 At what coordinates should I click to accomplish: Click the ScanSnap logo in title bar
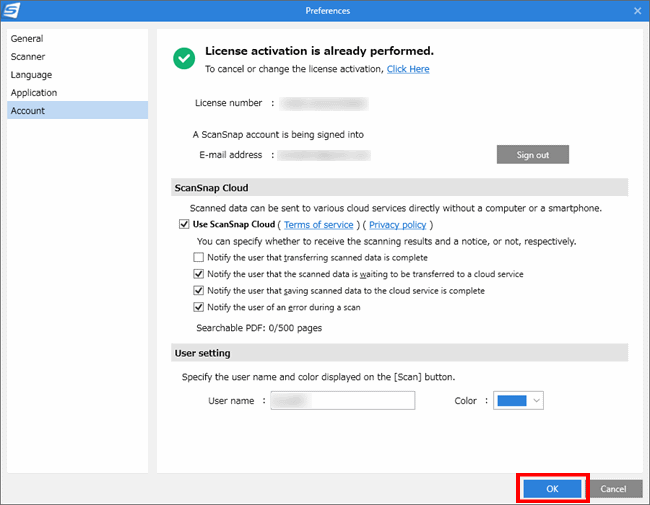pos(11,10)
